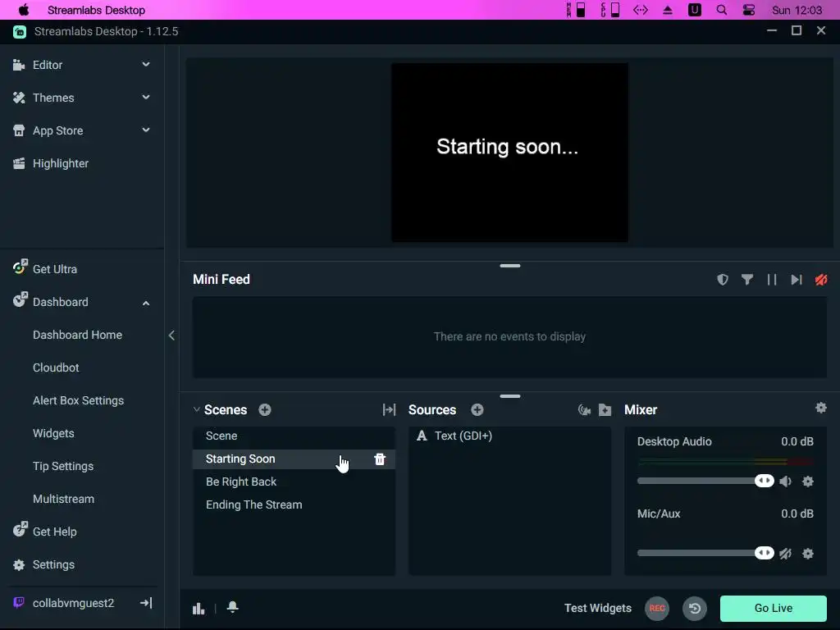Open Desktop Audio settings gear
The image size is (840, 630).
pos(808,481)
